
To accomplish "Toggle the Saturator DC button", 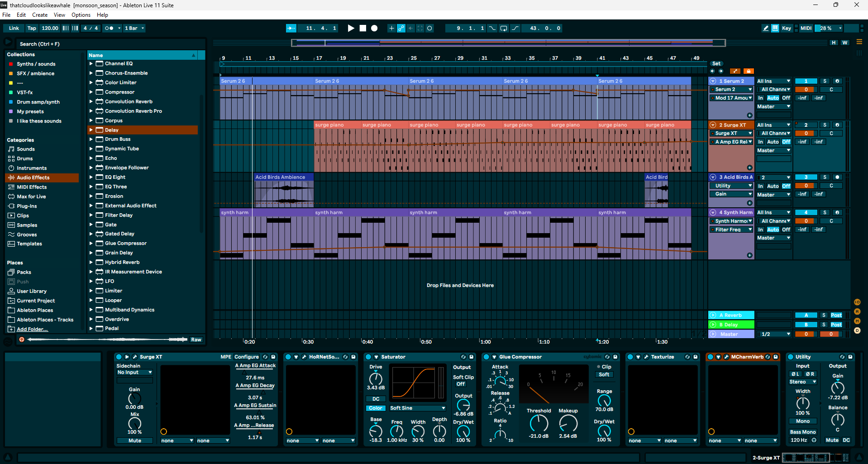I will [376, 399].
